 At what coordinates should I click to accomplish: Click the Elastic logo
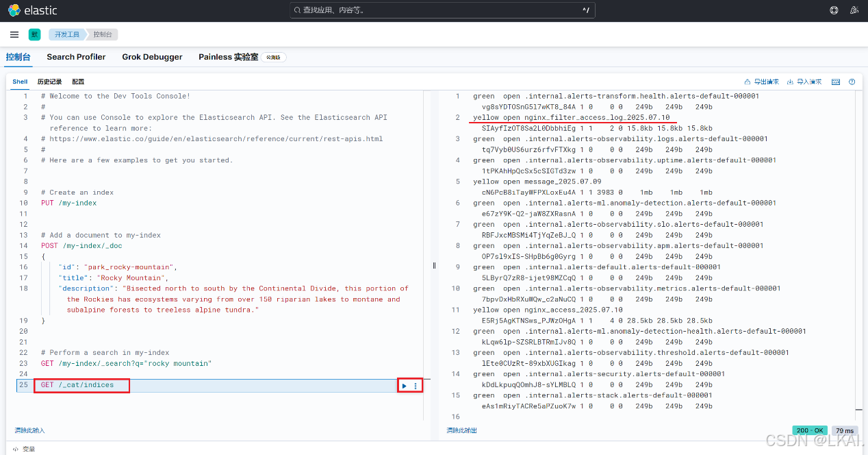coord(32,10)
